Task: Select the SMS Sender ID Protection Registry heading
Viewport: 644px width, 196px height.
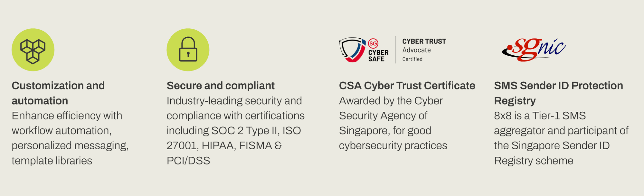Action: click(558, 93)
